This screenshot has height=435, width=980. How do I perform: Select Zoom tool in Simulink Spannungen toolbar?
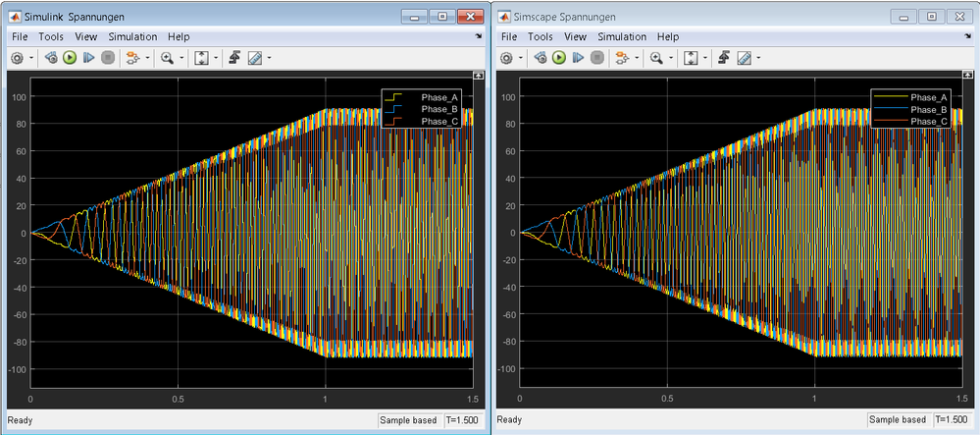click(167, 58)
